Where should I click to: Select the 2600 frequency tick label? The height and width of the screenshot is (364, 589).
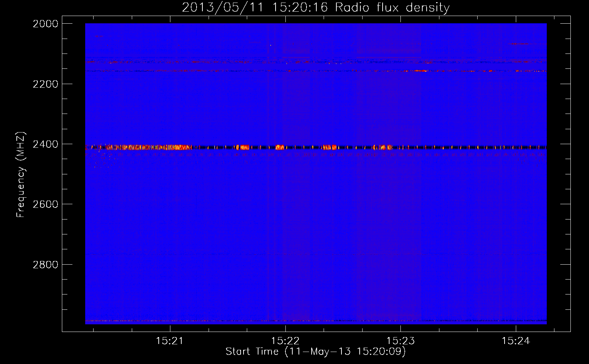pos(46,204)
